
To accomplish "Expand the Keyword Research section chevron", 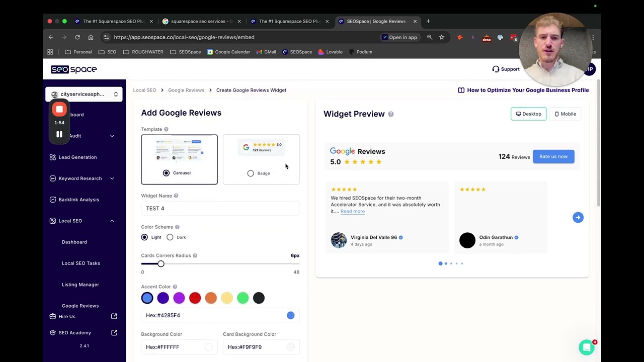I will [x=112, y=178].
